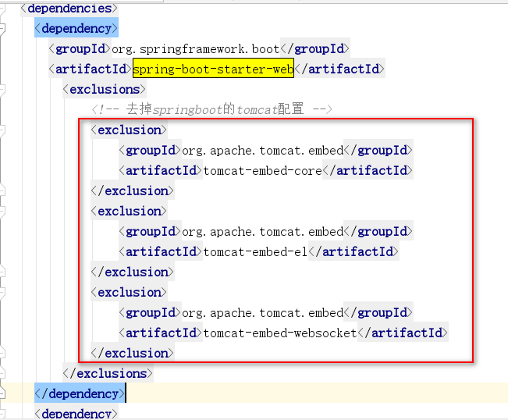The image size is (508, 420).
Task: Click org.apache.tomcat.embed above tomcat-embed-websocket
Action: tap(262, 313)
